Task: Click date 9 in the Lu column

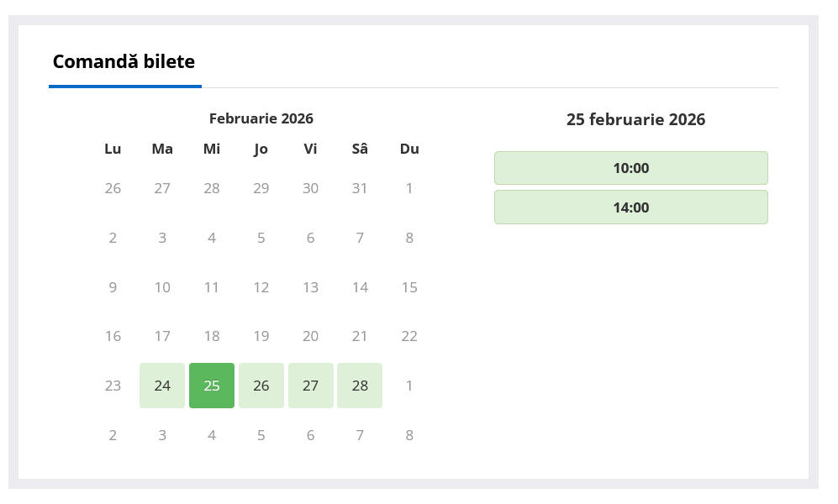Action: (x=113, y=287)
